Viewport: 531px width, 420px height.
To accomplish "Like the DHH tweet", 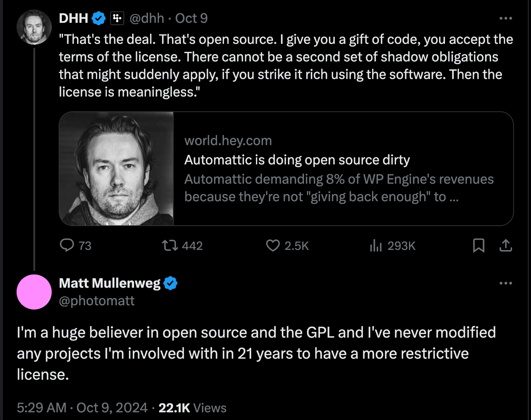I will (273, 246).
